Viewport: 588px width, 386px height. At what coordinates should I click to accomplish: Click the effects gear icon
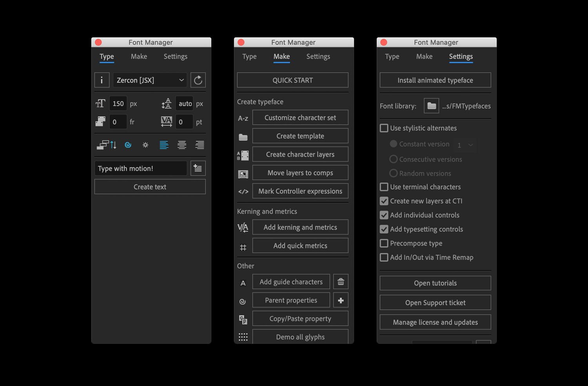(145, 145)
